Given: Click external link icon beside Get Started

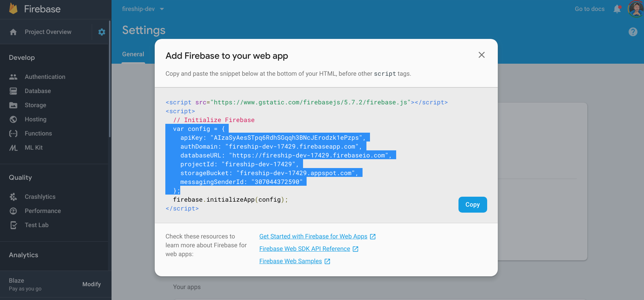Looking at the screenshot, I should click(373, 237).
